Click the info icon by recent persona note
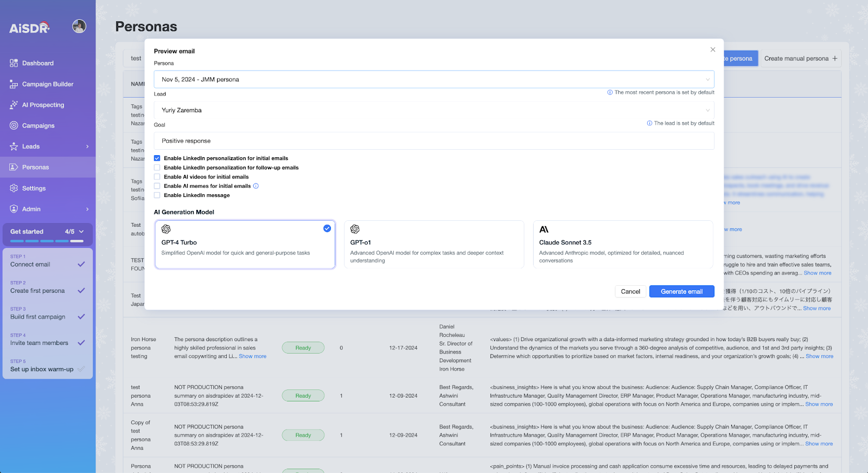This screenshot has height=473, width=868. [x=610, y=92]
